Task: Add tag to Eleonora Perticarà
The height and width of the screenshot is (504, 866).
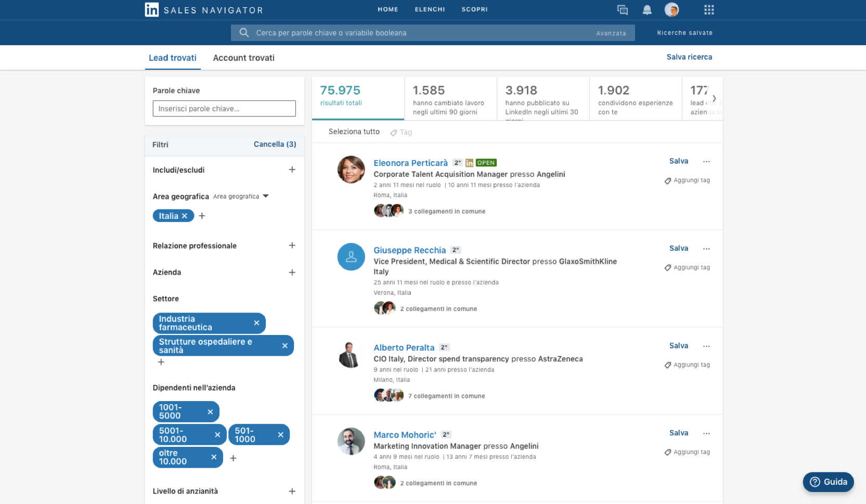Action: pos(687,180)
